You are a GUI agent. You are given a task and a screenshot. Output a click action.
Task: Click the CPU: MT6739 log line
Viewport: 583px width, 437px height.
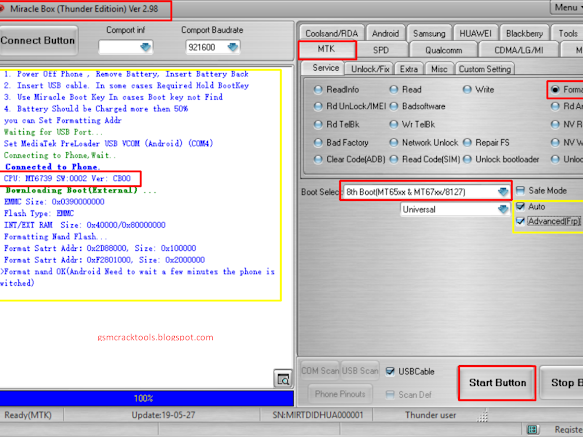(67, 179)
